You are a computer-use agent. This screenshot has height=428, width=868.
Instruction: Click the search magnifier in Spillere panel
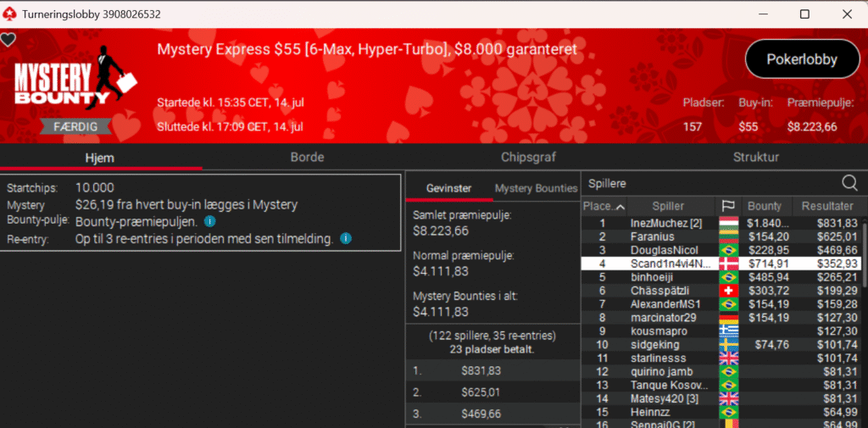click(x=849, y=183)
